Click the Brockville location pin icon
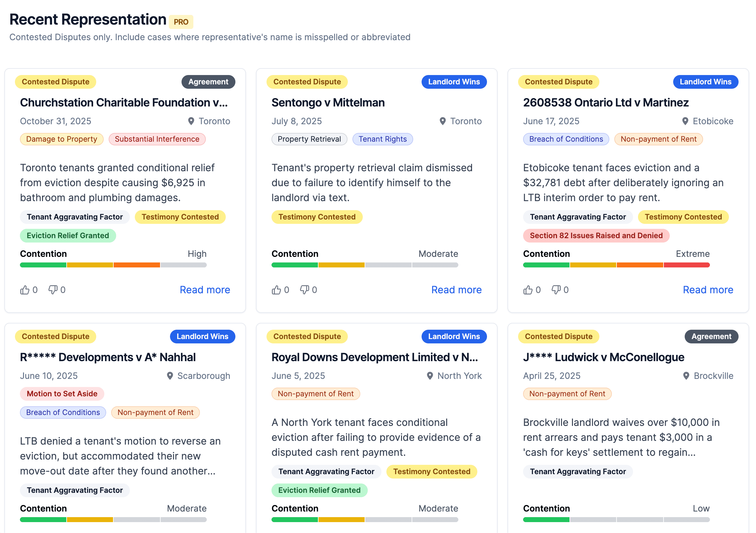756x533 pixels. tap(686, 376)
